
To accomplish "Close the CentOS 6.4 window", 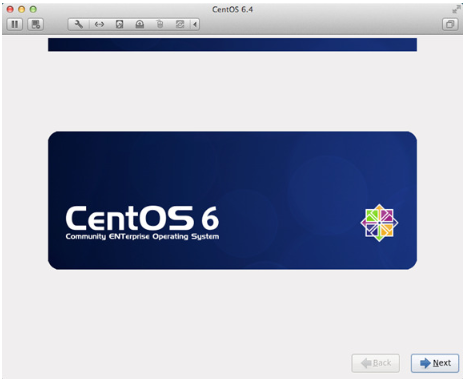I will click(x=10, y=9).
